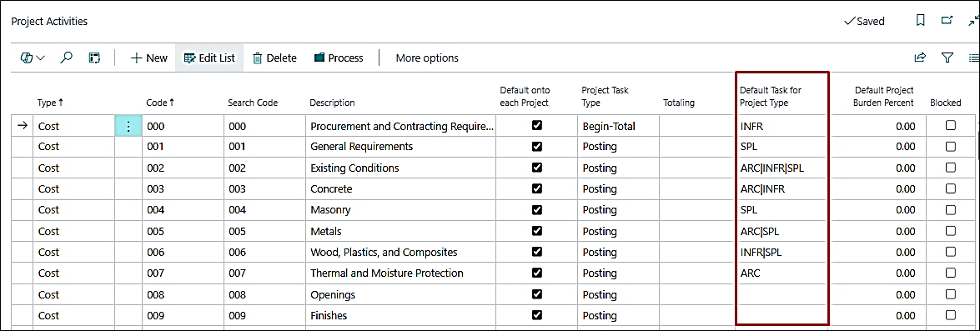
Task: Click the Delete button
Action: pos(274,58)
